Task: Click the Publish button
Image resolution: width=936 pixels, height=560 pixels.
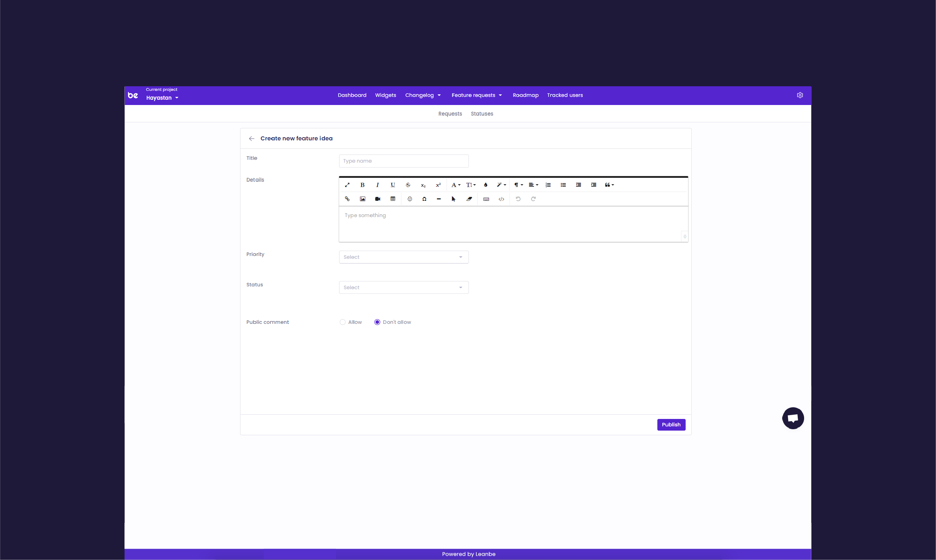Action: tap(671, 425)
